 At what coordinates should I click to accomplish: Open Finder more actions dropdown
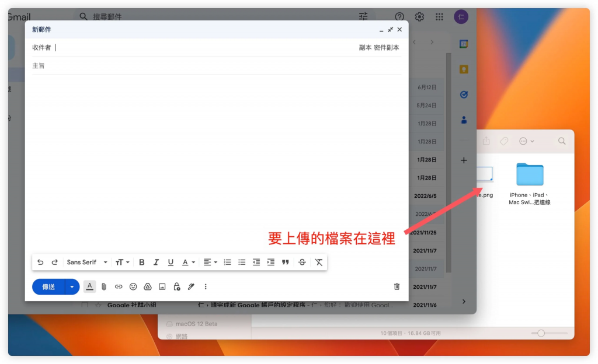(x=527, y=141)
